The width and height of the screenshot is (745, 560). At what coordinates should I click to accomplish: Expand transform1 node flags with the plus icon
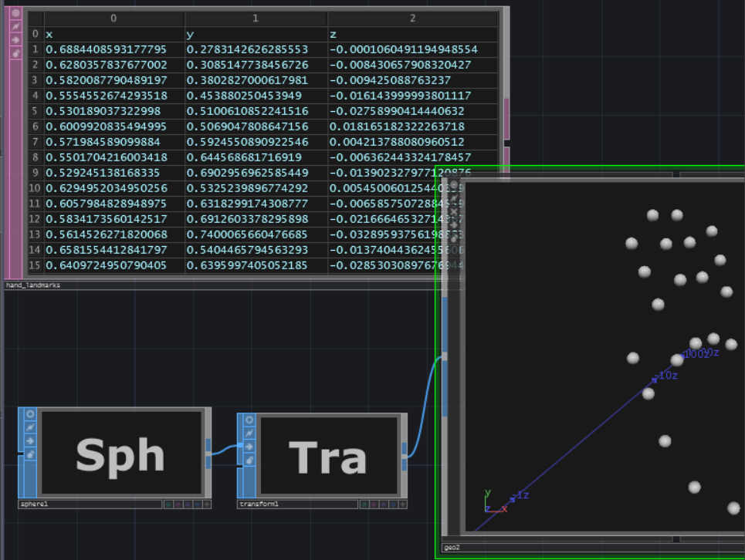(x=402, y=504)
